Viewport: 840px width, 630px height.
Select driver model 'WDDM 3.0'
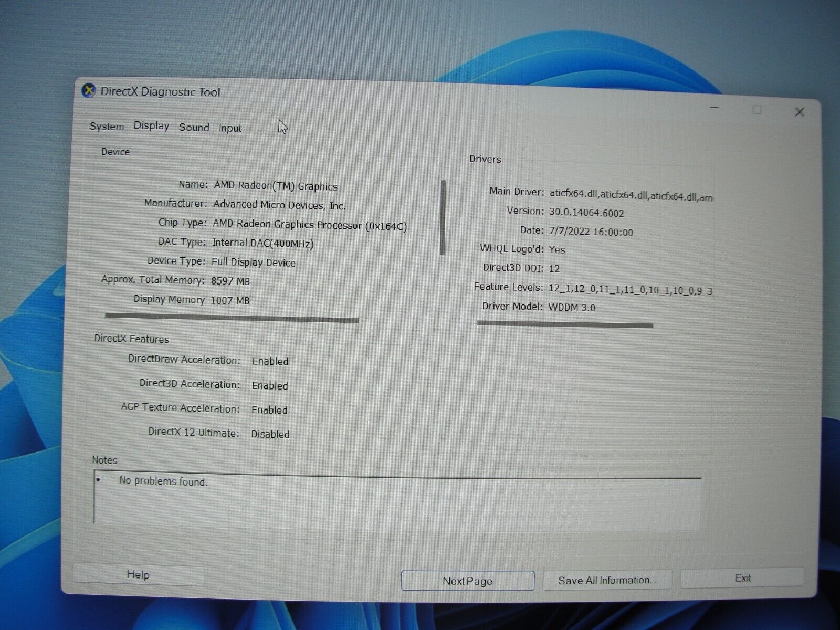[x=572, y=307]
